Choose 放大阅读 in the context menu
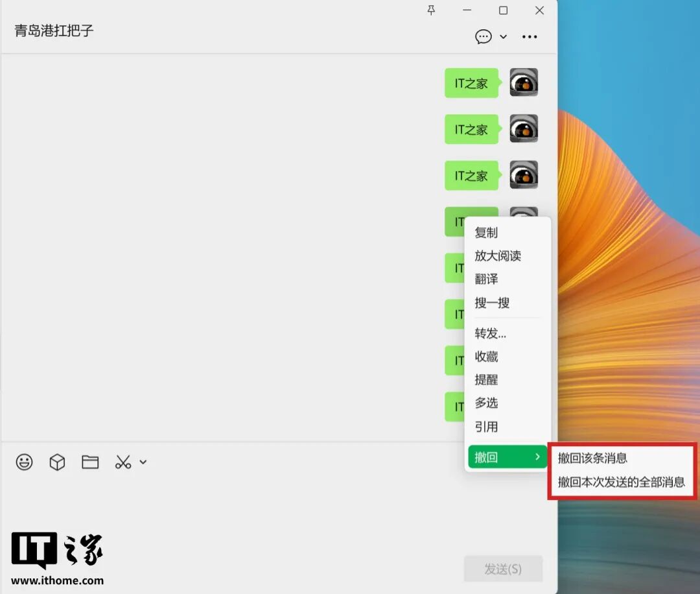Screen dimensions: 700x594 (x=498, y=256)
